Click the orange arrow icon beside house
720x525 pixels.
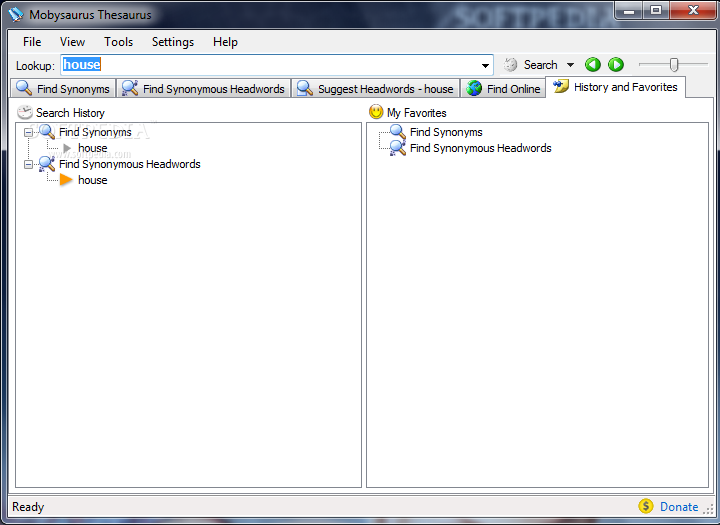point(66,180)
